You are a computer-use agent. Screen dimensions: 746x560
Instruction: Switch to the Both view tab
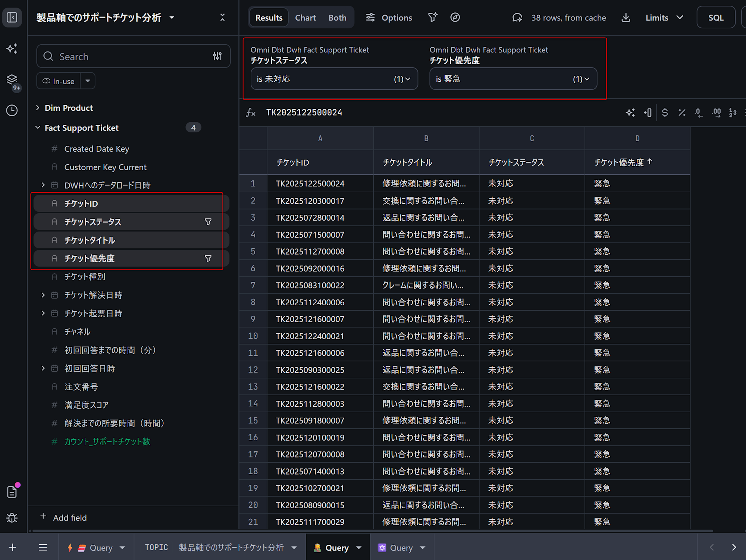337,18
